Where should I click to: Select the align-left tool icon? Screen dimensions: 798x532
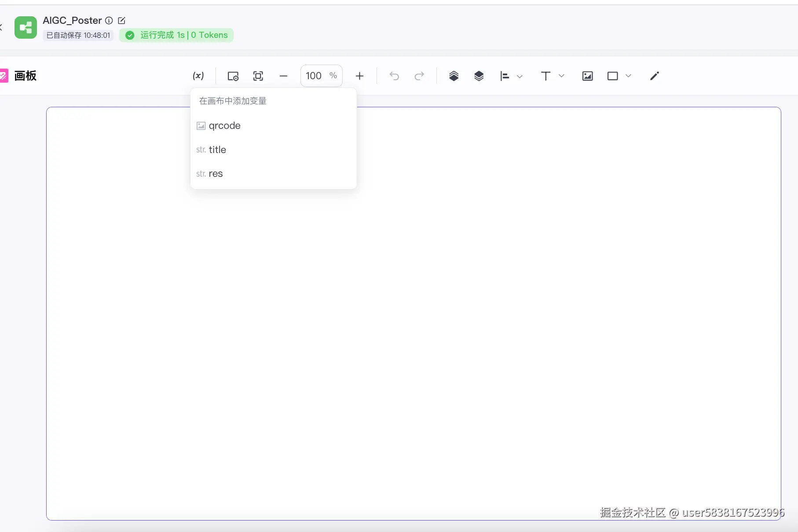(x=505, y=76)
